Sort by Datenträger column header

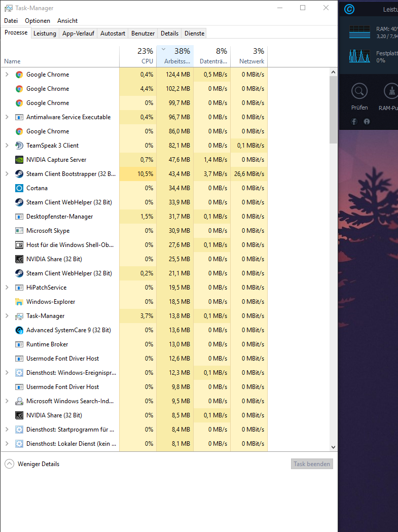(212, 56)
